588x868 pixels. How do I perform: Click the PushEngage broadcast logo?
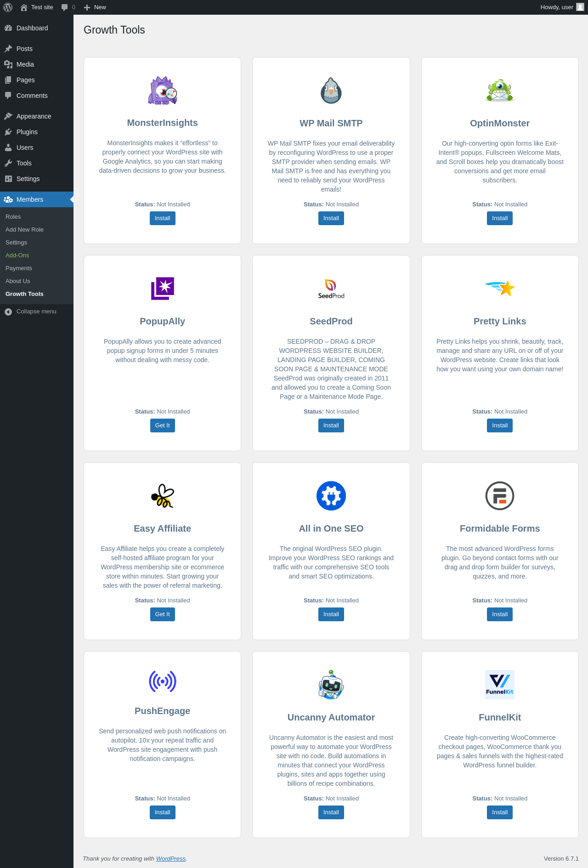pos(163,681)
